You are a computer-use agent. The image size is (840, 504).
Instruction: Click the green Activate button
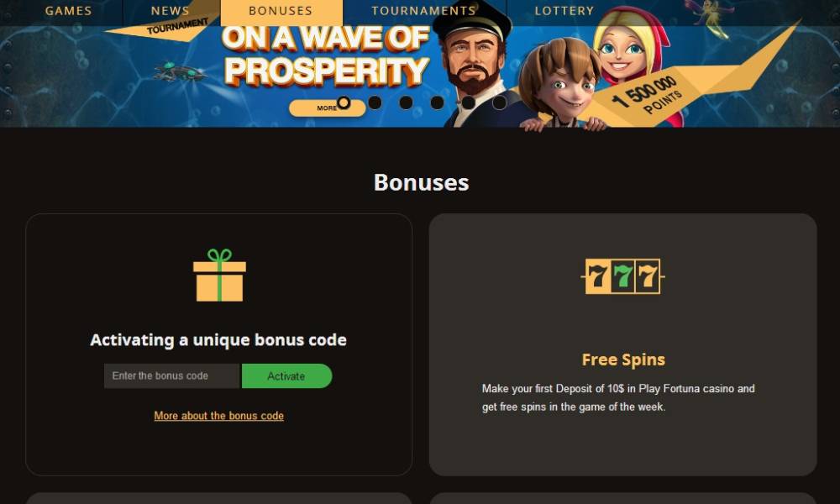[x=286, y=376]
